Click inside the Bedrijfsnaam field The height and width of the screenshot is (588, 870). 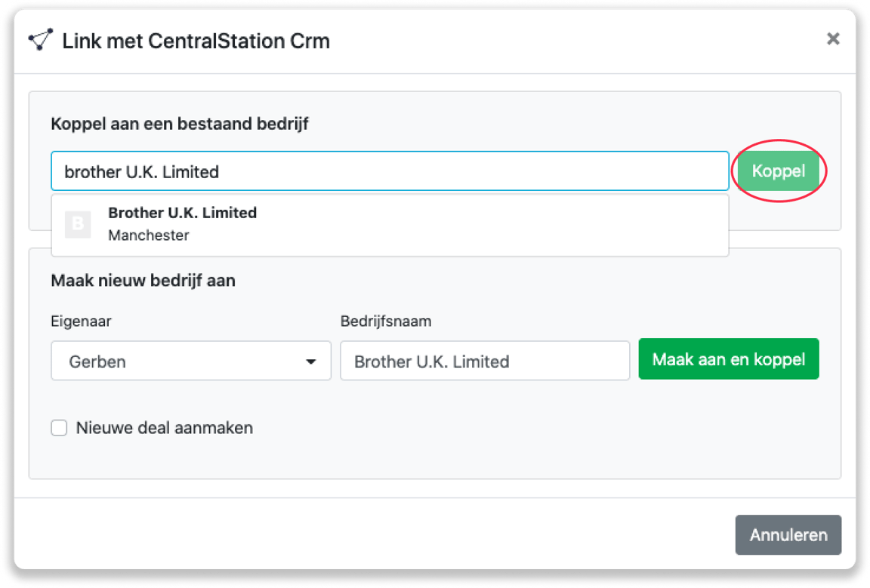click(485, 361)
